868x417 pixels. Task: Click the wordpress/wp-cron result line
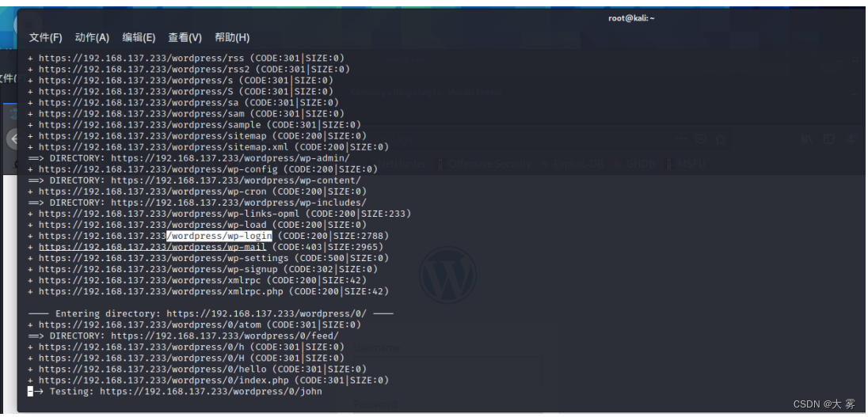[x=197, y=191]
